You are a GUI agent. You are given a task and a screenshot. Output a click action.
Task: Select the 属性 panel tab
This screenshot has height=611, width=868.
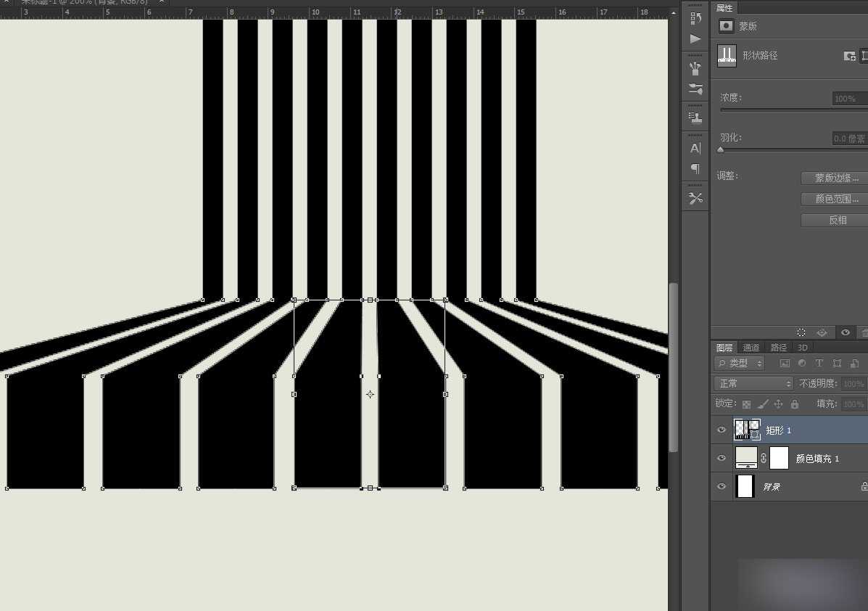[x=724, y=8]
